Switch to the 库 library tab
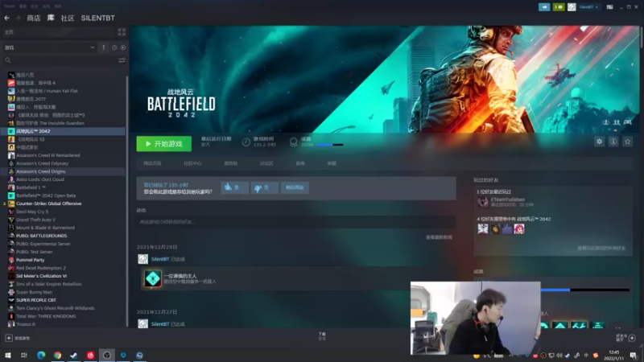 click(51, 18)
